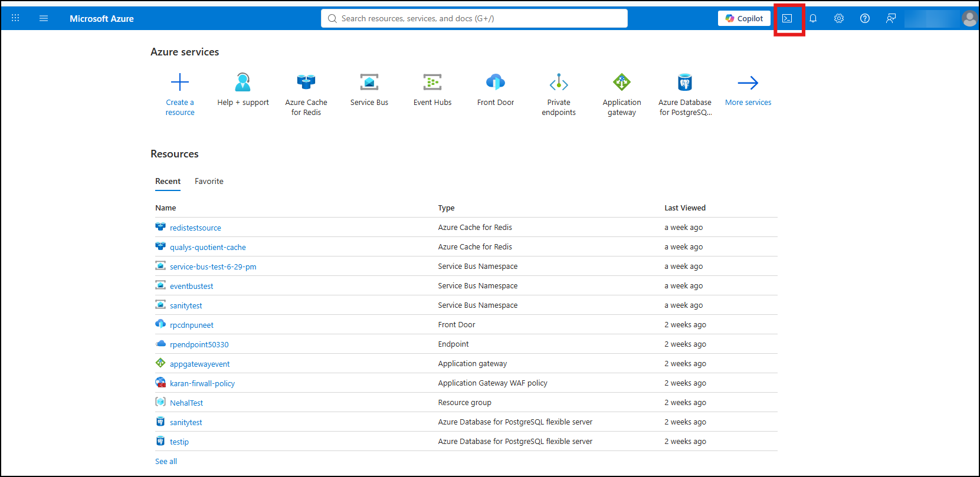Open Help + support service icon
Viewport: 980px width, 477px height.
point(243,82)
